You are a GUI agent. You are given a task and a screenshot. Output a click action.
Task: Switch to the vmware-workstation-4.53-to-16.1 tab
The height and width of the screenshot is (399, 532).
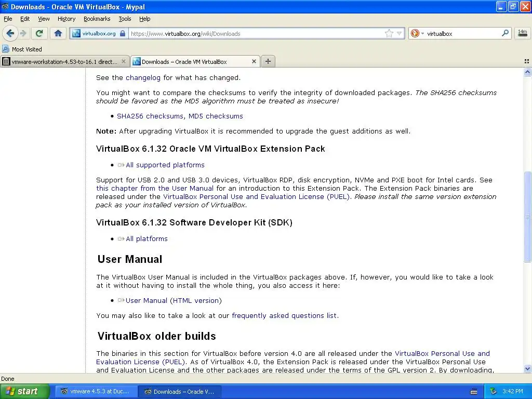pyautogui.click(x=65, y=61)
